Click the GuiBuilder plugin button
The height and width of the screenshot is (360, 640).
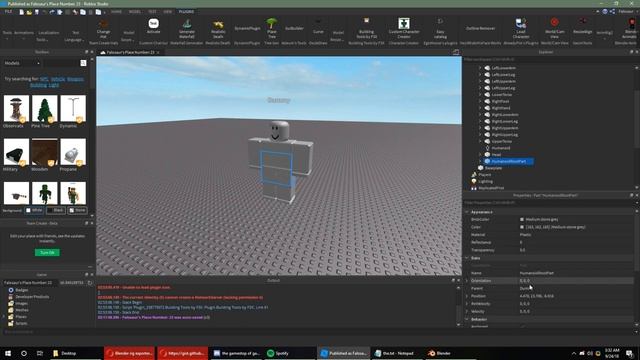point(294,29)
